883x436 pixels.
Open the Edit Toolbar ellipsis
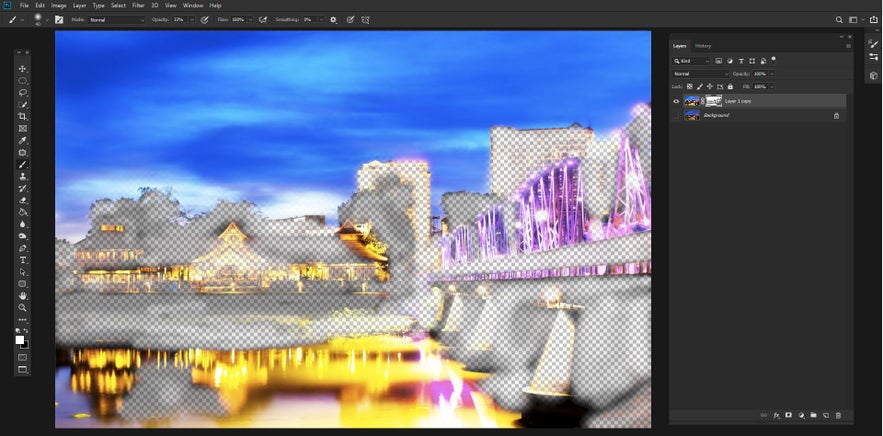tap(23, 319)
